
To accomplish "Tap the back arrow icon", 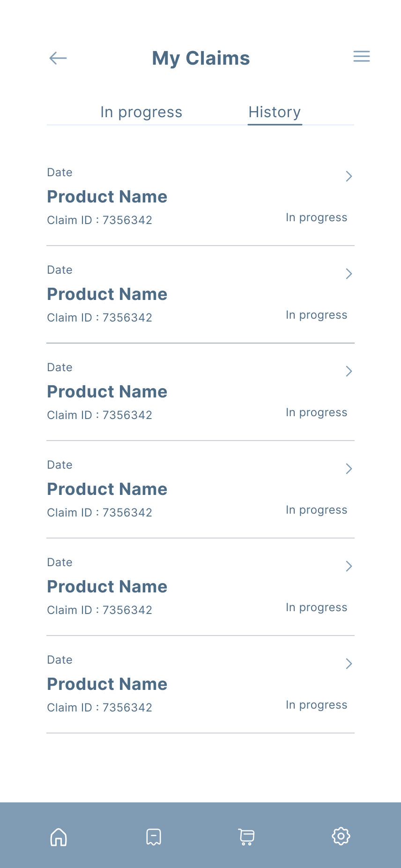I will 58,58.
